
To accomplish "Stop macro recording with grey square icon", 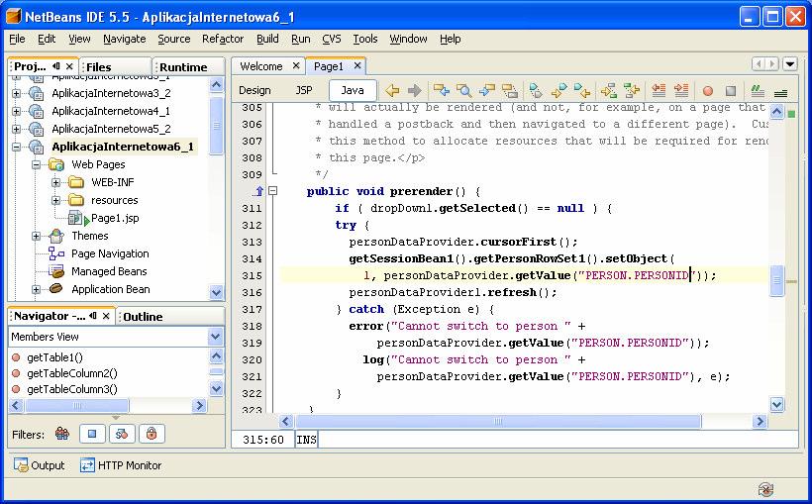I will click(x=731, y=91).
